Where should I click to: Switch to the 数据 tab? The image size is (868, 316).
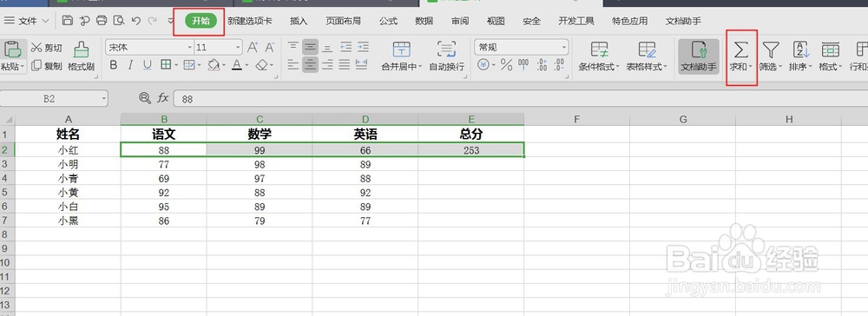tap(424, 21)
